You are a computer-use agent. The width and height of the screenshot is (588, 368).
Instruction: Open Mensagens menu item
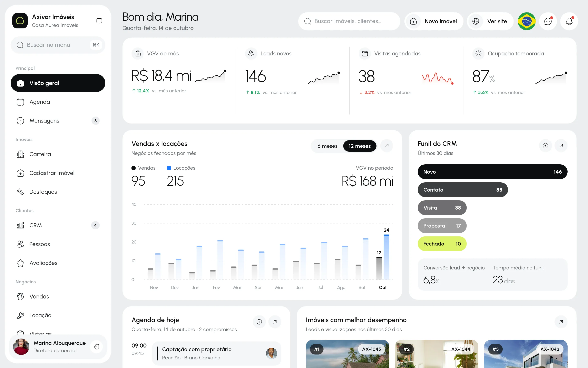coord(58,121)
